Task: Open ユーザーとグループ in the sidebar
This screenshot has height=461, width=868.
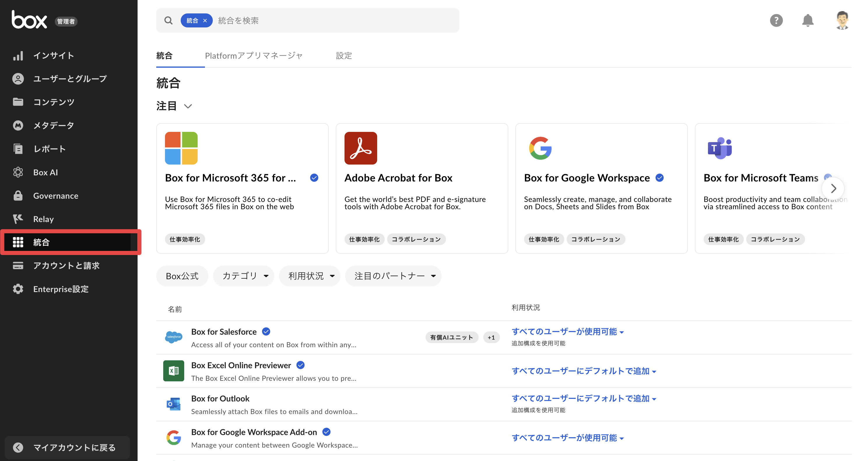Action: [70, 79]
